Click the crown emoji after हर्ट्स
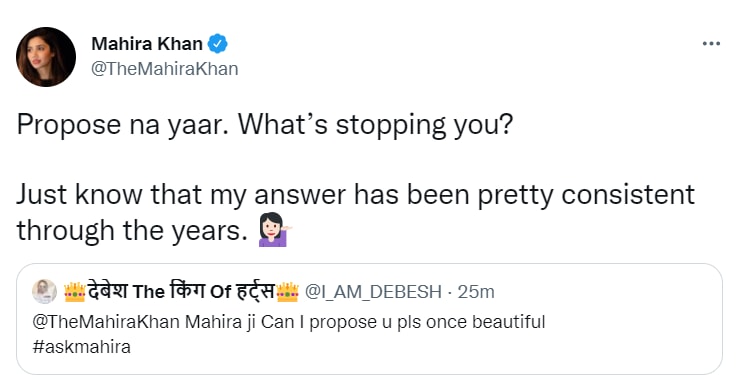The width and height of the screenshot is (743, 382). coord(288,291)
